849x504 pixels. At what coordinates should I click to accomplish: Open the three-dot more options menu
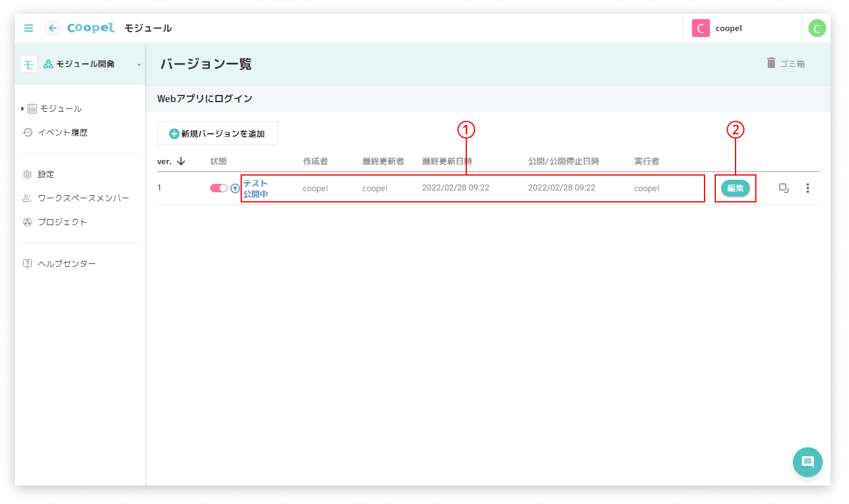(807, 188)
